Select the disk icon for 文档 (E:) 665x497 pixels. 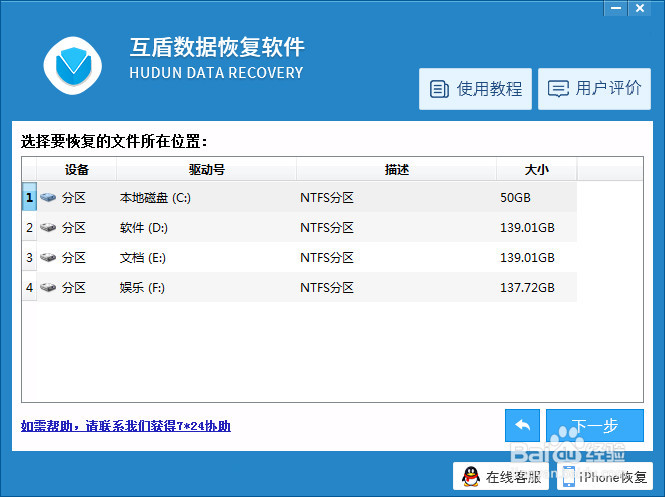pos(48,257)
